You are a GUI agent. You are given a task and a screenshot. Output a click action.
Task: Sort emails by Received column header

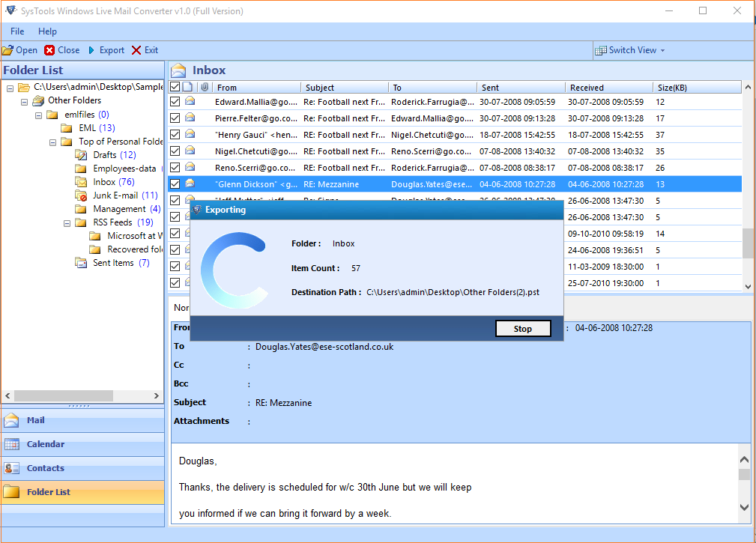pyautogui.click(x=609, y=87)
